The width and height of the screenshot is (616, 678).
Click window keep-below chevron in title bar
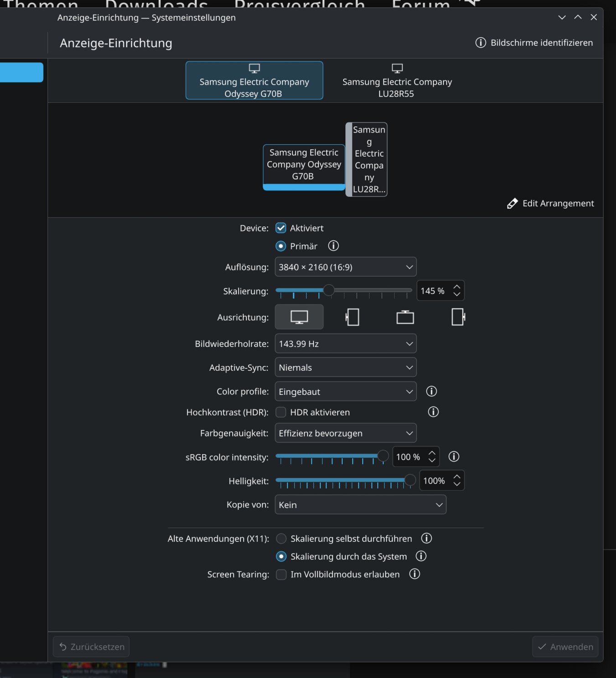coord(562,17)
